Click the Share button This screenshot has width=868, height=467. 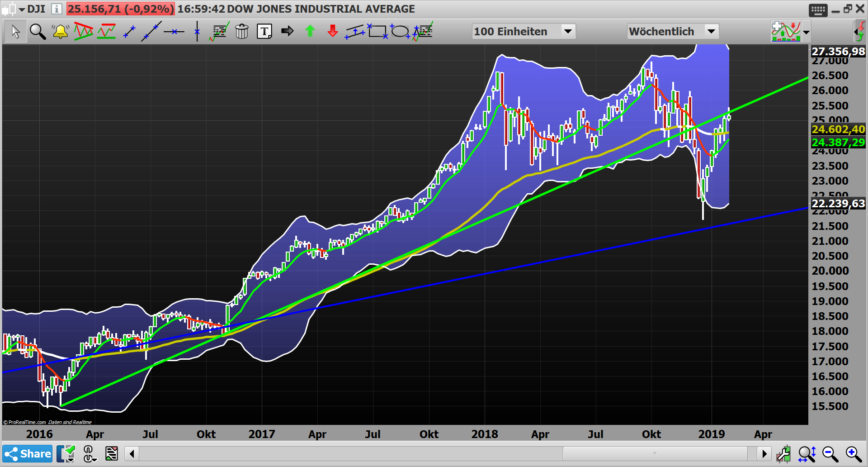point(28,453)
